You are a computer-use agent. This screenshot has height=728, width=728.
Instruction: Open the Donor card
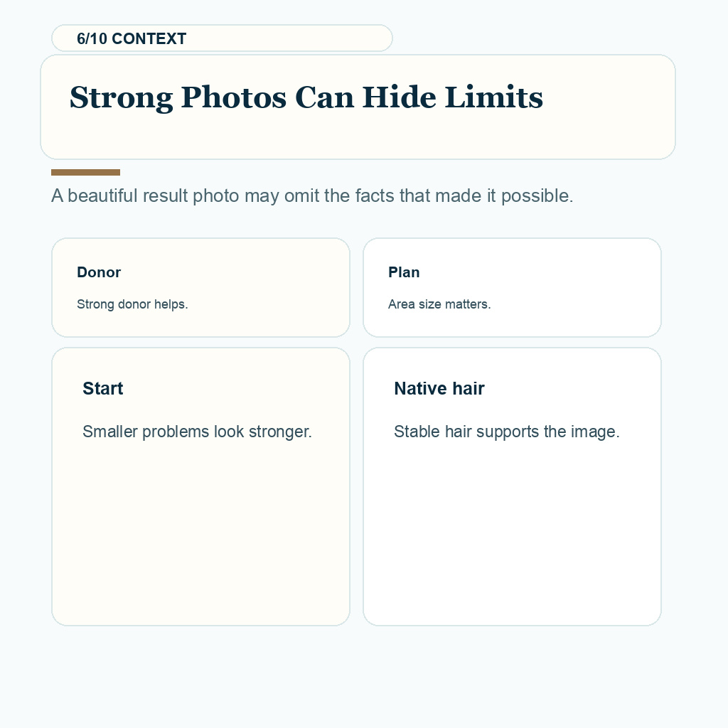click(x=200, y=287)
